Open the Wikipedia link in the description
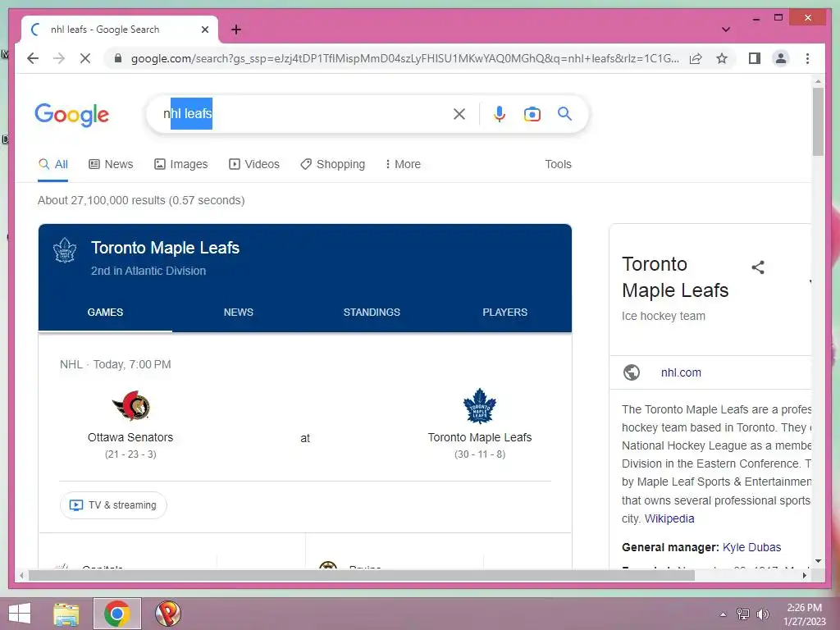Image resolution: width=840 pixels, height=630 pixels. (x=669, y=518)
